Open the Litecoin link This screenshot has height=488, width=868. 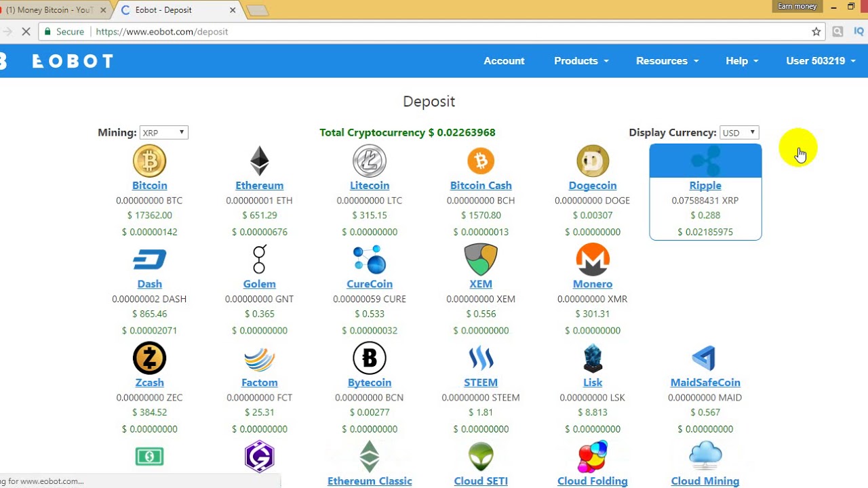tap(370, 186)
